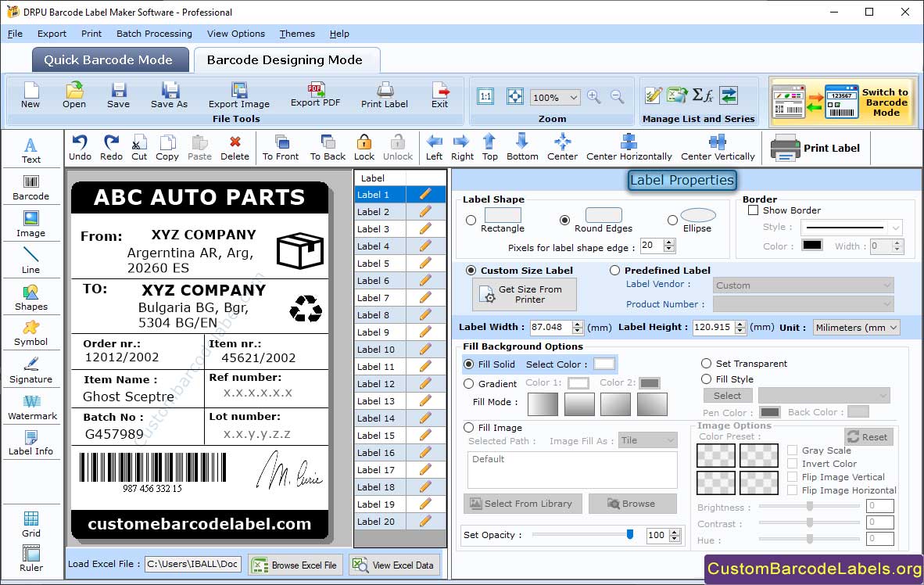Click the Set Opacity slider handle
This screenshot has height=585, width=924.
coord(630,534)
